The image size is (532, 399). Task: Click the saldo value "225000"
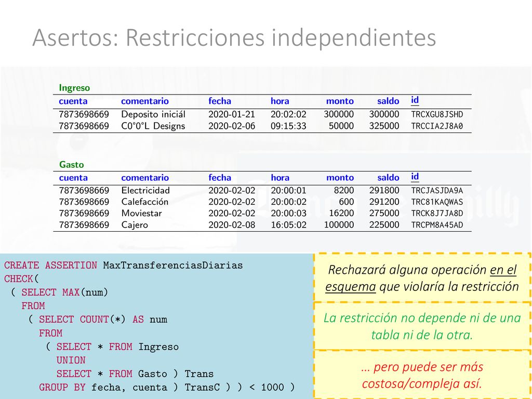(384, 225)
